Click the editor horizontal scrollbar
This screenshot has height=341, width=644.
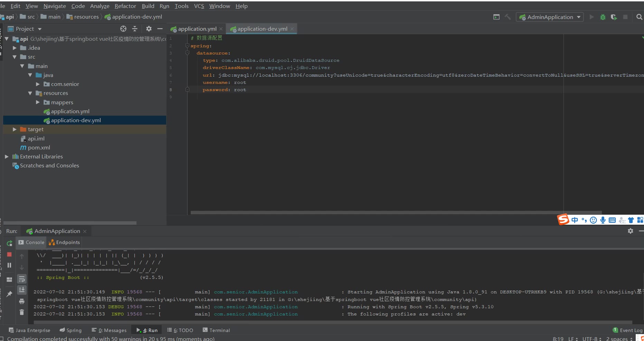(x=396, y=213)
